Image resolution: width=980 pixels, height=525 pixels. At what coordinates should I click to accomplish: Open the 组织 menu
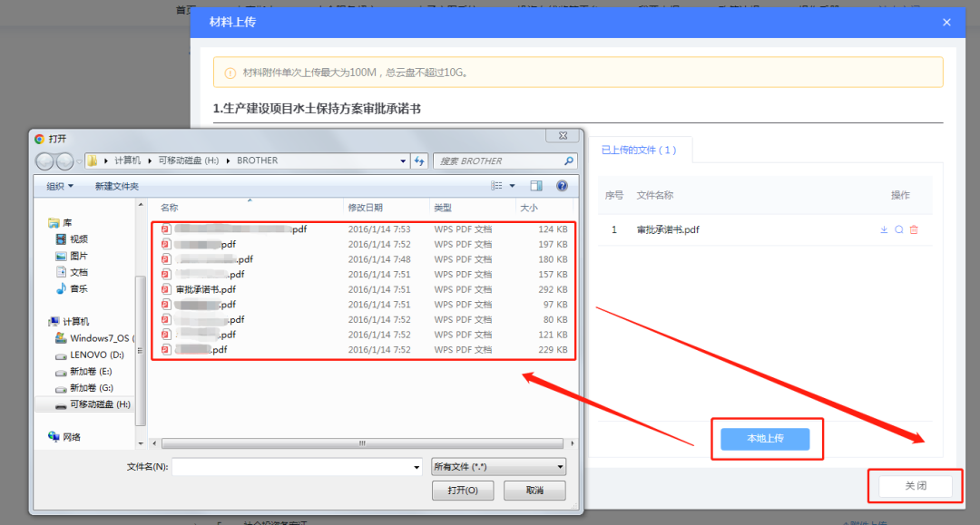pyautogui.click(x=59, y=186)
